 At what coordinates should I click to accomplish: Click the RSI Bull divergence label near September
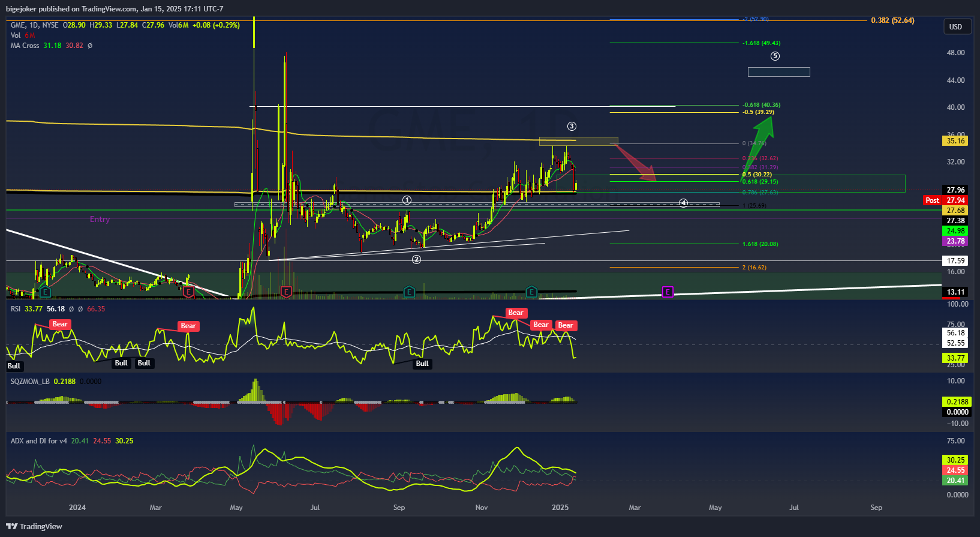coord(422,364)
